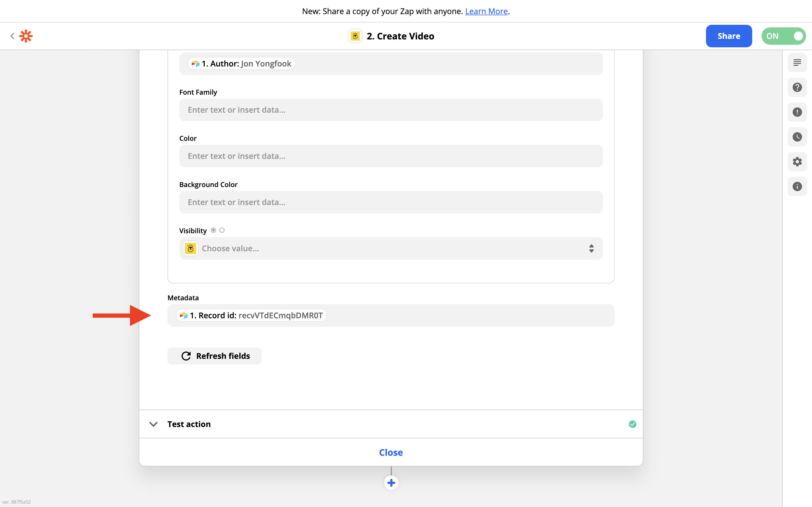This screenshot has height=507, width=812.
Task: Click Refresh fields button
Action: tap(214, 356)
